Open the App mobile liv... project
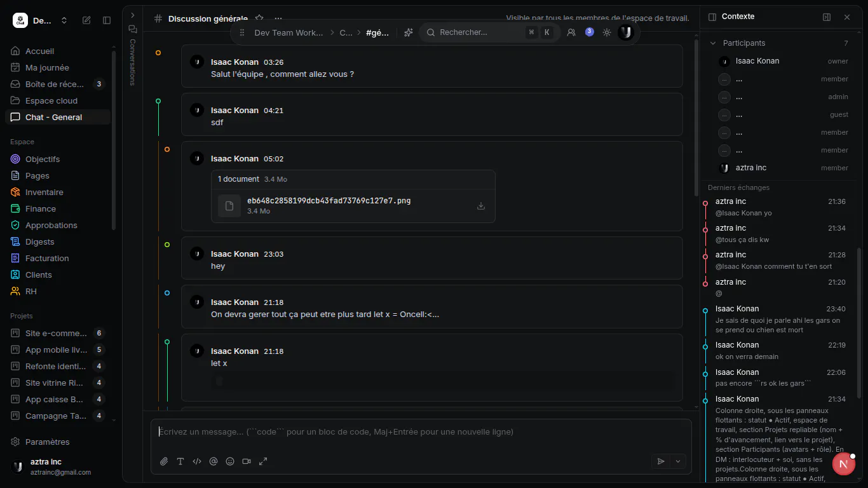Image resolution: width=868 pixels, height=488 pixels. pyautogui.click(x=57, y=349)
